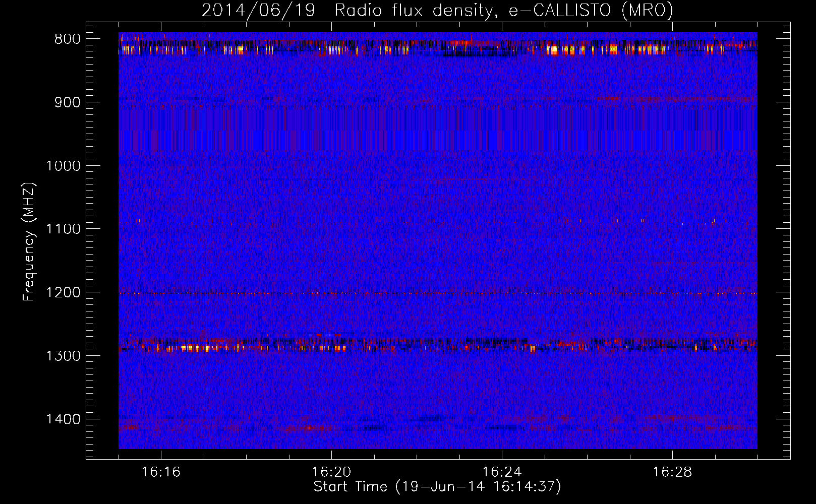The height and width of the screenshot is (504, 816).
Task: Click the 1300 frequency tick label
Action: 63,356
